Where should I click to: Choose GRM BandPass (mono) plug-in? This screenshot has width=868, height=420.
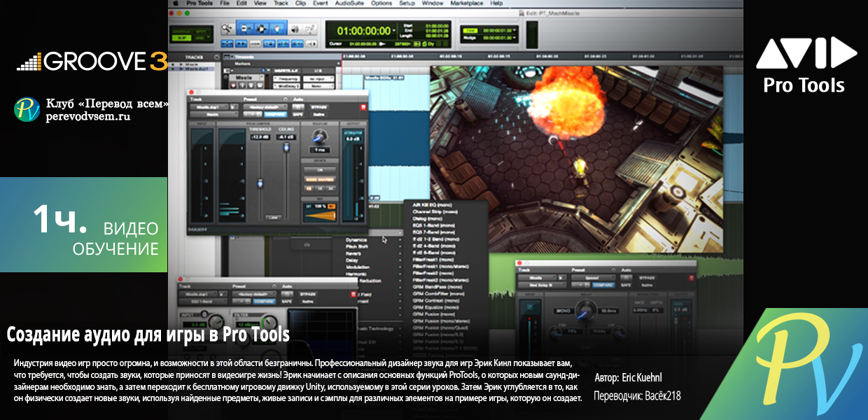tap(437, 287)
